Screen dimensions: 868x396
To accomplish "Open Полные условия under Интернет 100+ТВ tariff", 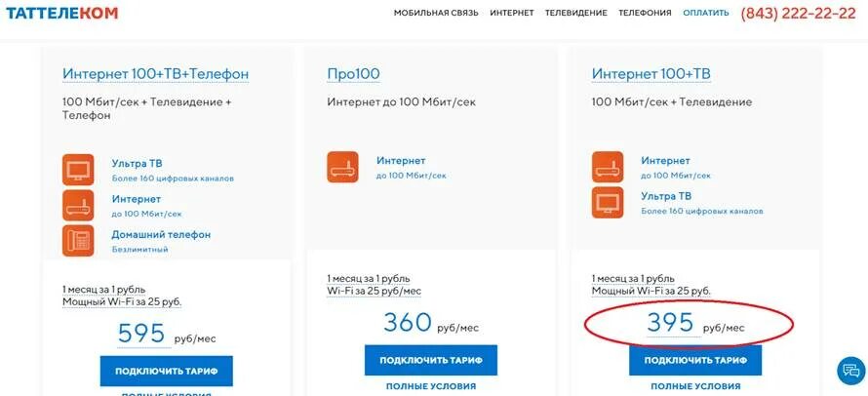I will [x=695, y=386].
